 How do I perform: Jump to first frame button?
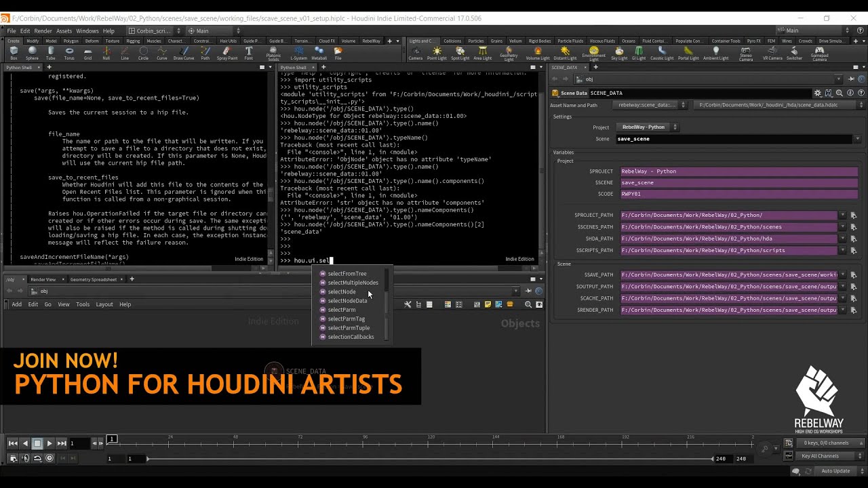[x=13, y=443]
